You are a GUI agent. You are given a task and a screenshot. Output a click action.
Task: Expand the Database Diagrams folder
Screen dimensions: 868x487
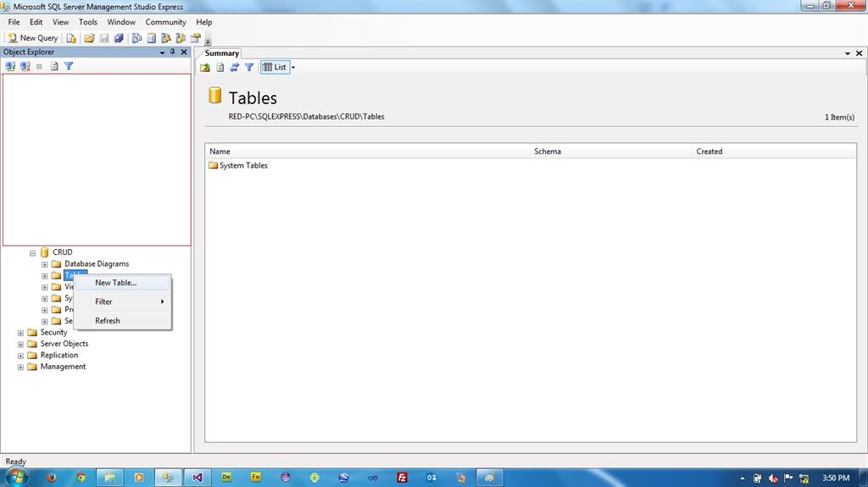pos(45,264)
